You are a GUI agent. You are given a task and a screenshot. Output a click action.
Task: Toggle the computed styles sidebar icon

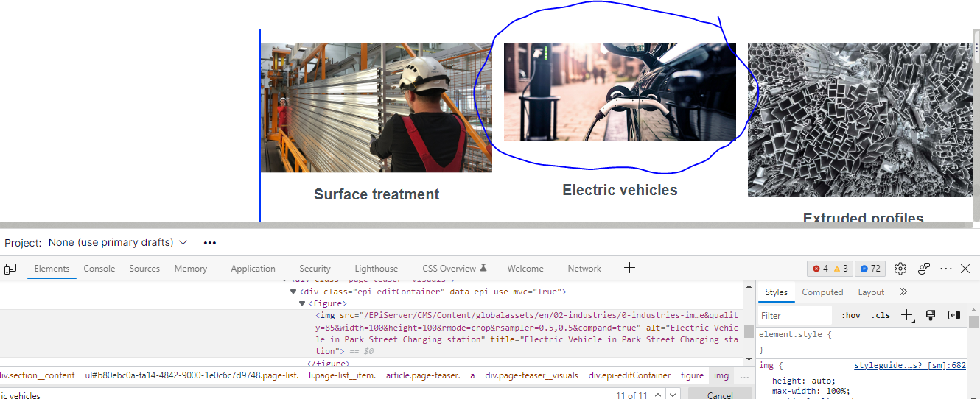[x=954, y=315]
